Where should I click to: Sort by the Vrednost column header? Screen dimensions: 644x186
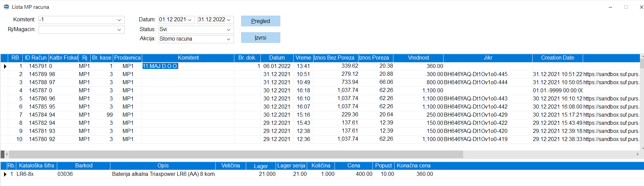click(x=418, y=58)
